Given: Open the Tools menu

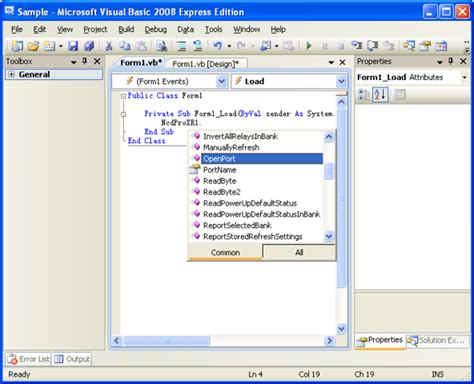Looking at the screenshot, I should pos(213,30).
